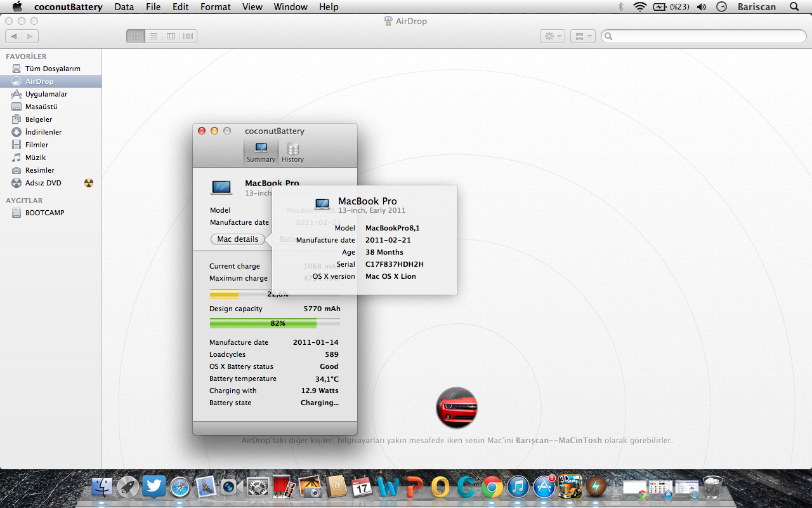Open the Apple menu

(16, 7)
